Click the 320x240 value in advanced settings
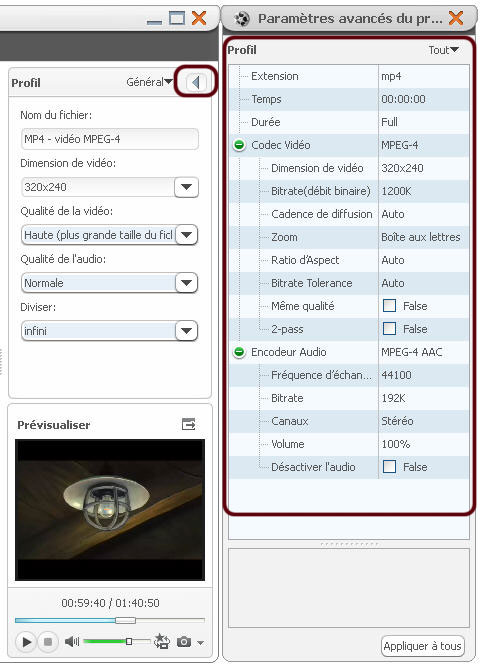The height and width of the screenshot is (667, 481). (402, 168)
